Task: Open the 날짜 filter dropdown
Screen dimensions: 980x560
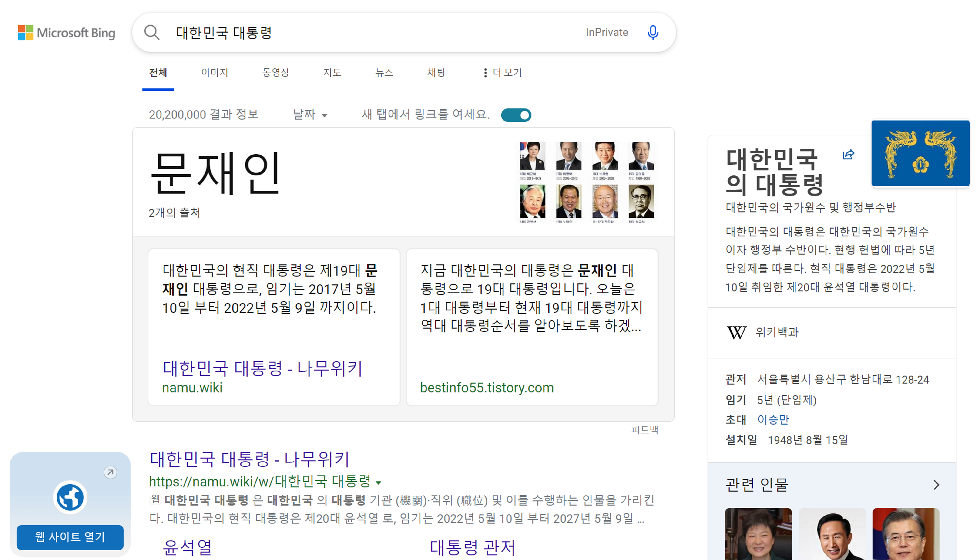Action: [x=310, y=115]
